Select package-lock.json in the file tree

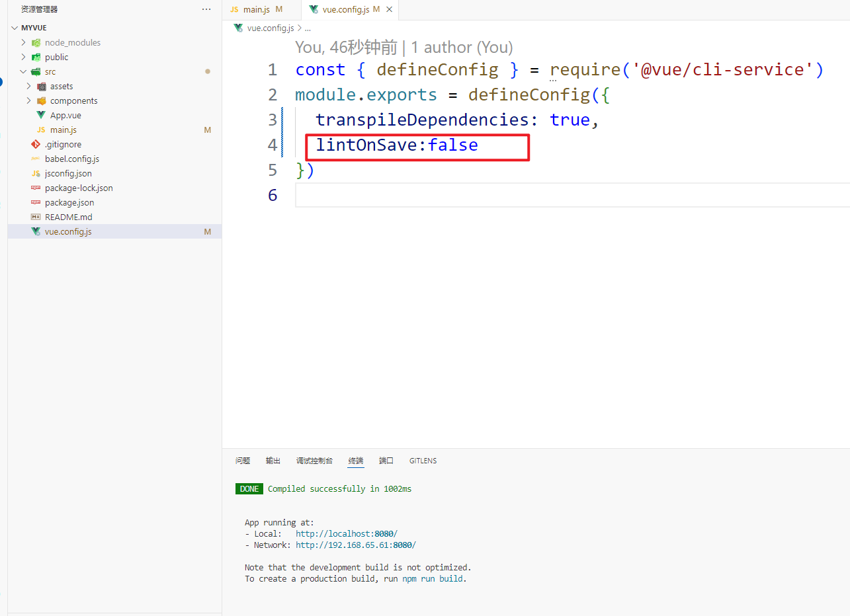pyautogui.click(x=79, y=188)
